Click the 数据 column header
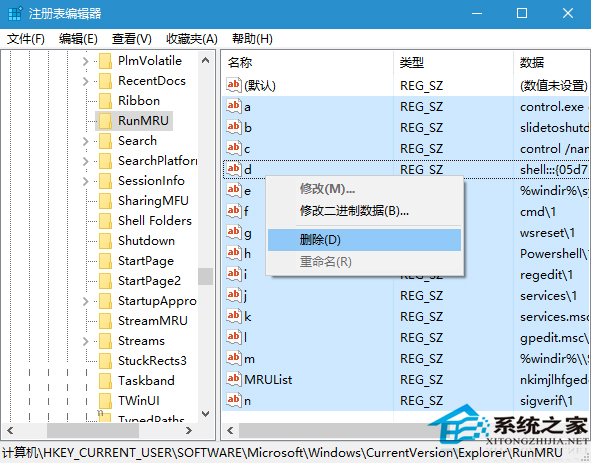This screenshot has width=591, height=463. (x=552, y=62)
